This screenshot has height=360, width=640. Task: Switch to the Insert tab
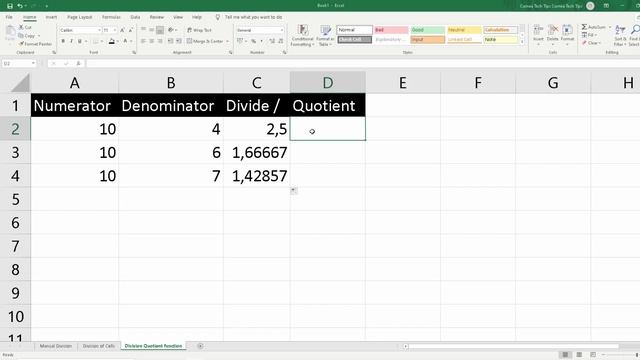[x=51, y=17]
